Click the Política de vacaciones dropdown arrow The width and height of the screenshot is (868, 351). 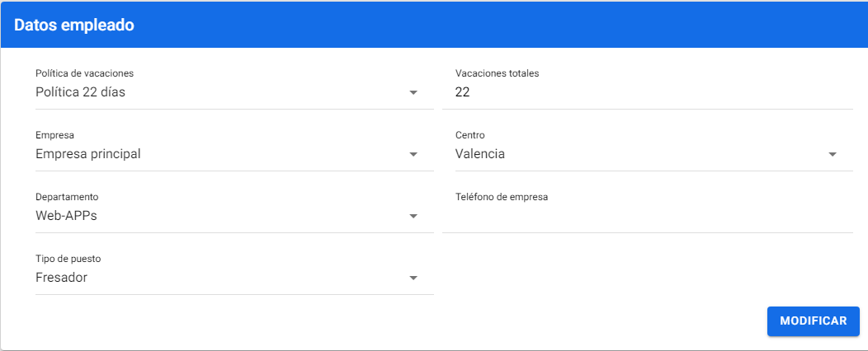pos(414,93)
